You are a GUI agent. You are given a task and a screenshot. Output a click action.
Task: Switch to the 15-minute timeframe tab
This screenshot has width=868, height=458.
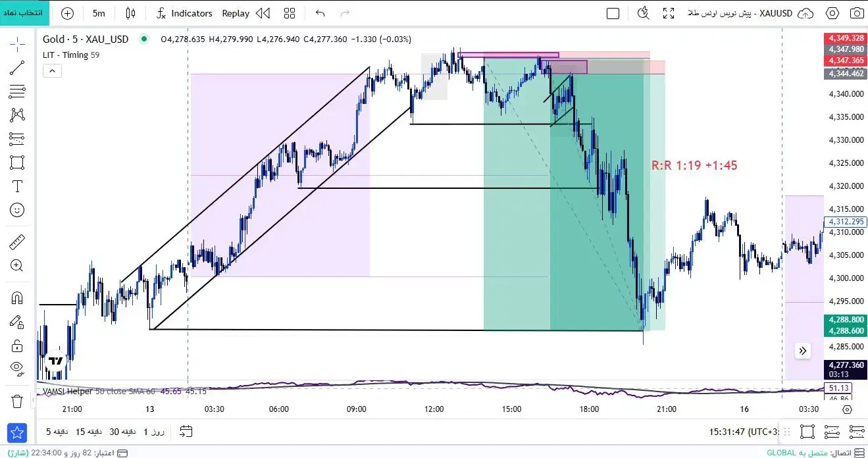[x=89, y=432]
